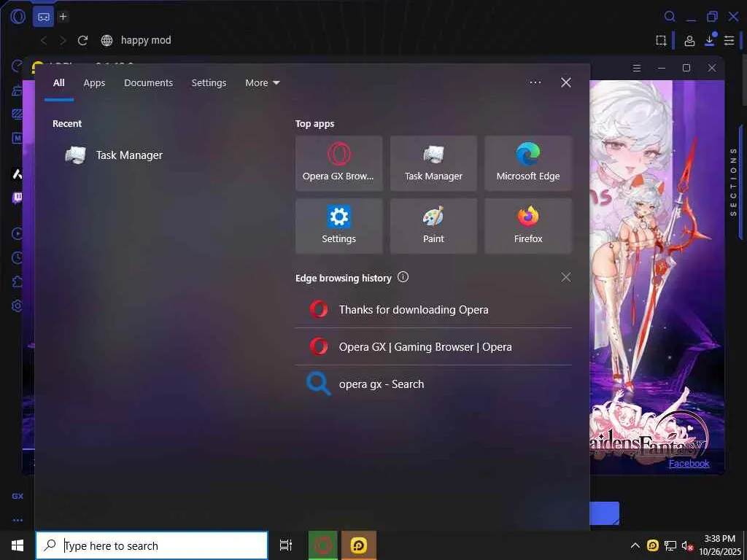Click the GX label at sidebar bottom
Image resolution: width=747 pixels, height=560 pixels.
click(x=18, y=496)
